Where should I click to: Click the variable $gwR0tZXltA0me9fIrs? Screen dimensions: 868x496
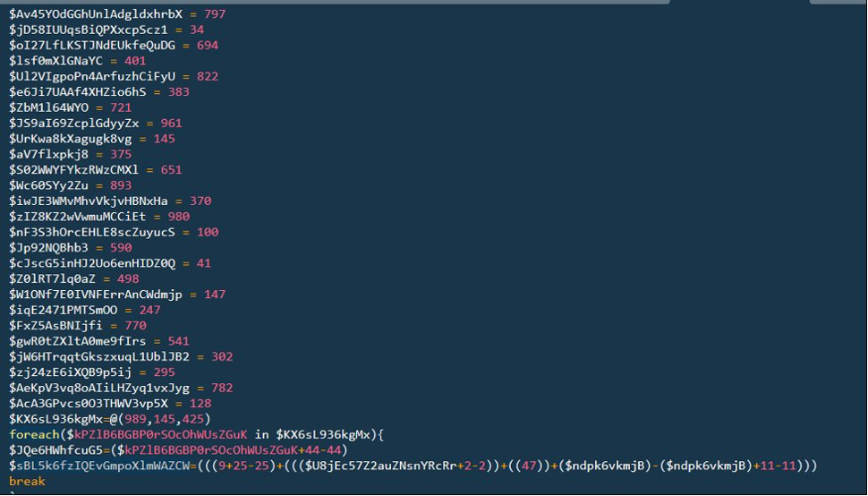click(78, 340)
